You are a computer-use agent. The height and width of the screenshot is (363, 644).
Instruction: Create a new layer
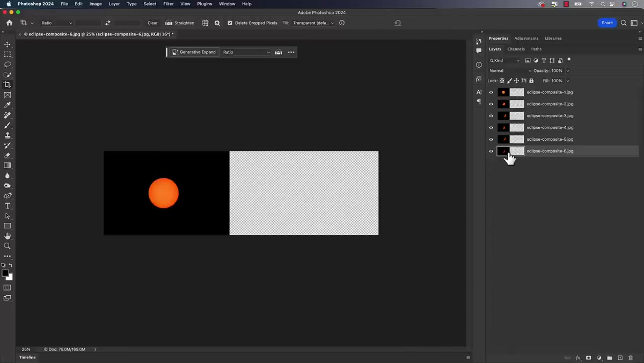pos(620,358)
